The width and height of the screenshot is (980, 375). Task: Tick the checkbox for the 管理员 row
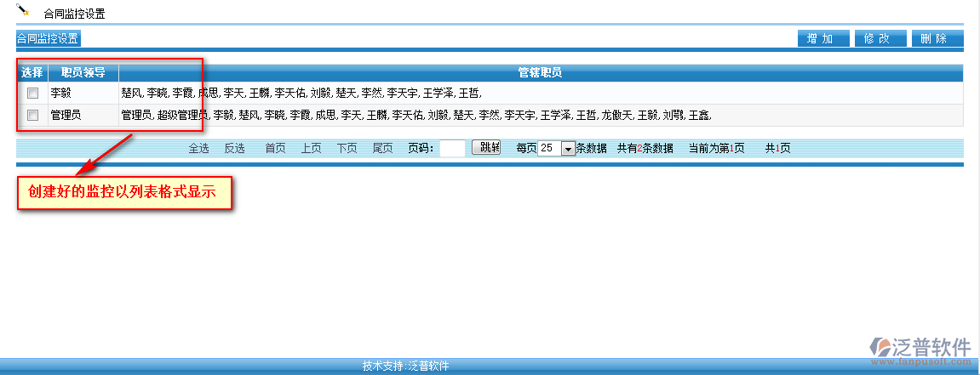point(32,116)
